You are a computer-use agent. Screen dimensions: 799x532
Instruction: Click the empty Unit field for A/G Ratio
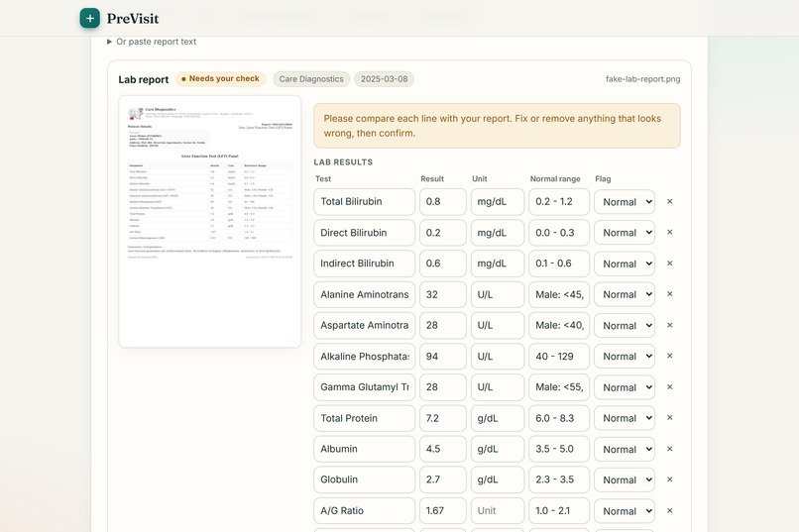coord(498,510)
